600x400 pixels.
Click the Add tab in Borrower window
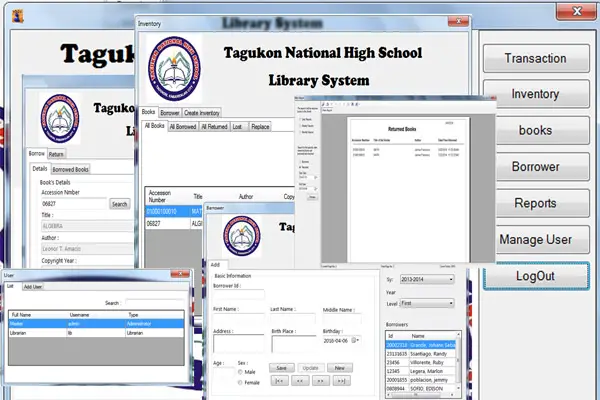(216, 264)
